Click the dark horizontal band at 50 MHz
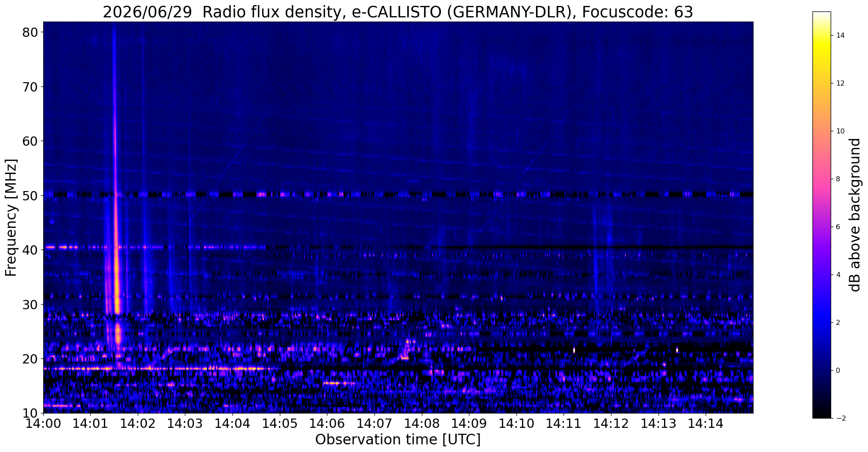The image size is (868, 452). pos(398,195)
